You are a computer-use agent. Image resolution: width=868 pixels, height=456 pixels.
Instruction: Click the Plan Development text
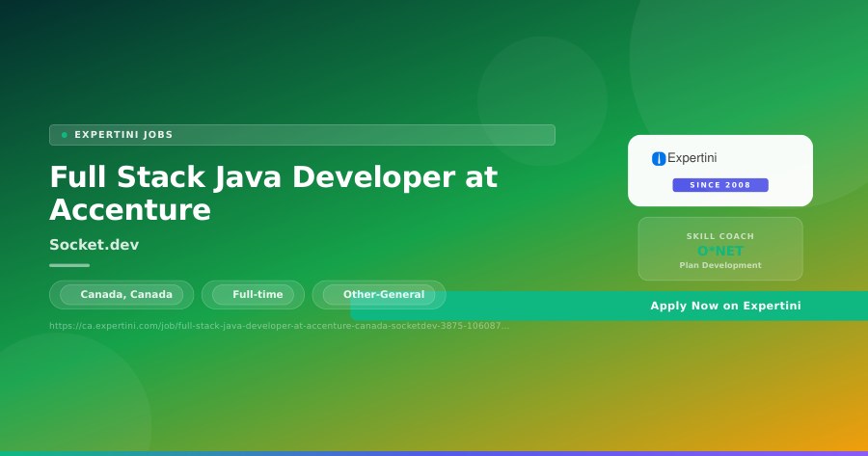720,266
